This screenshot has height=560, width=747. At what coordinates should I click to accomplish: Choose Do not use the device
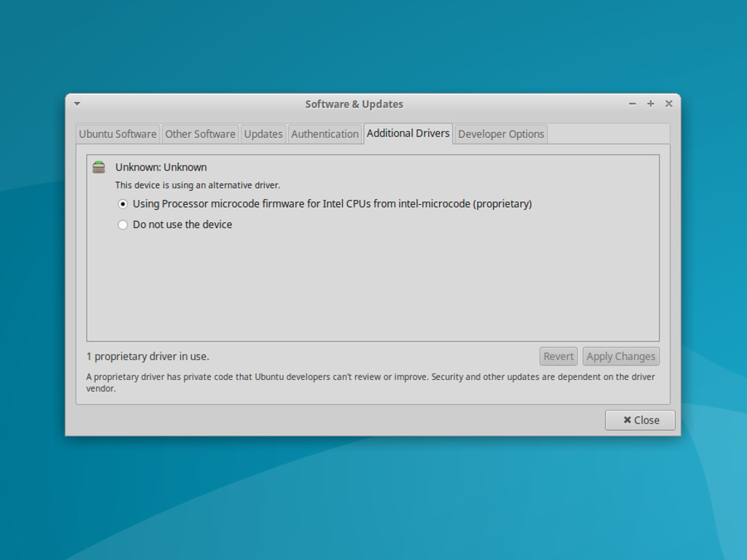pyautogui.click(x=175, y=225)
